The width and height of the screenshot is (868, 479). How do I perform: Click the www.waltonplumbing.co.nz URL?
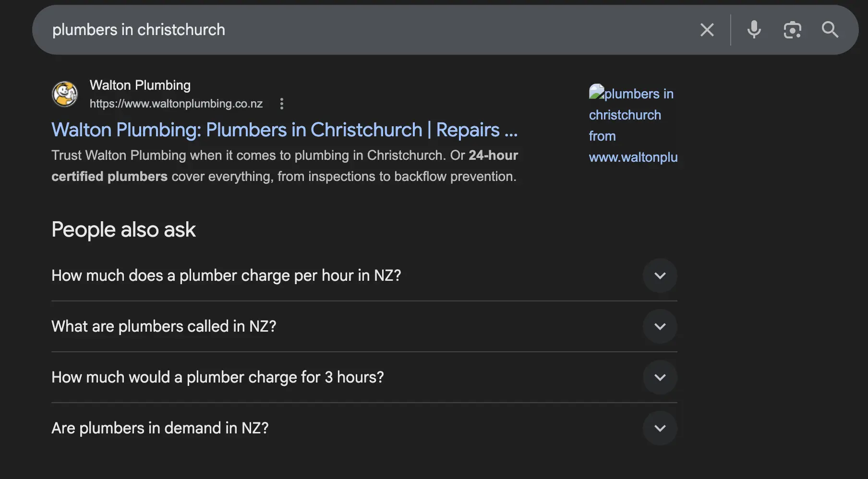tap(176, 104)
